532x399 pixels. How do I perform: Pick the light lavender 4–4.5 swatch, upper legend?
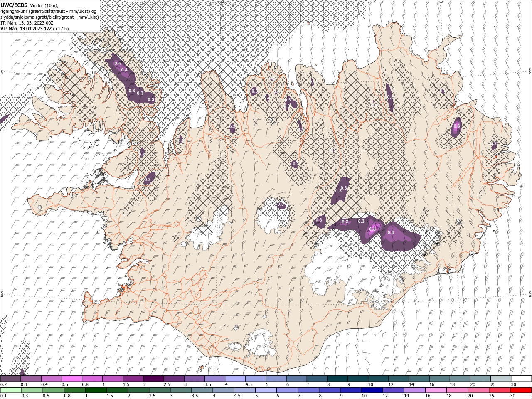235,379
